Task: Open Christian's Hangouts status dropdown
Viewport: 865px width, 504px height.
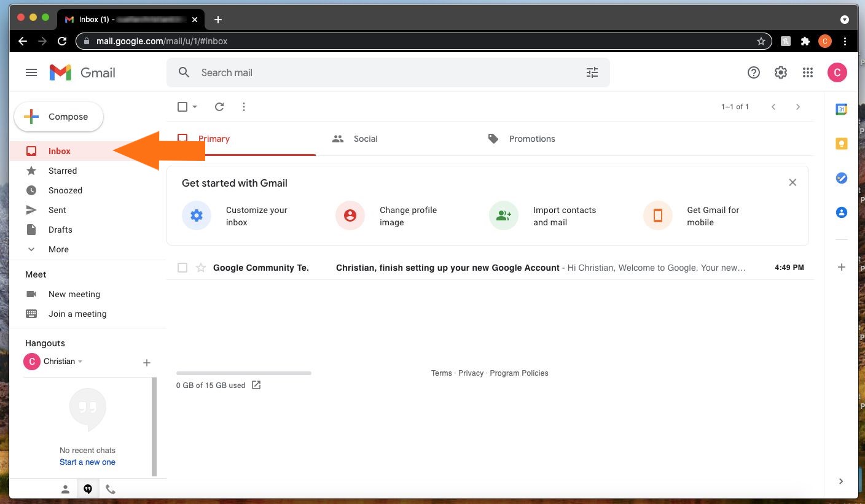Action: 80,362
